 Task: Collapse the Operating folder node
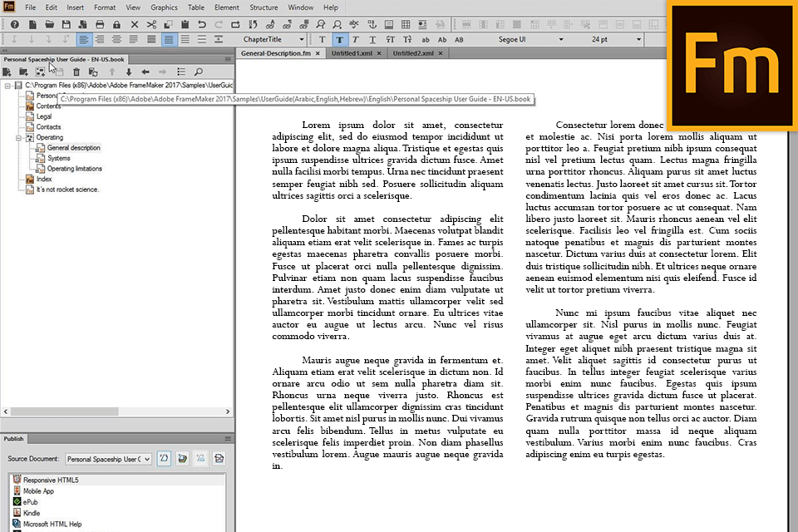point(18,137)
